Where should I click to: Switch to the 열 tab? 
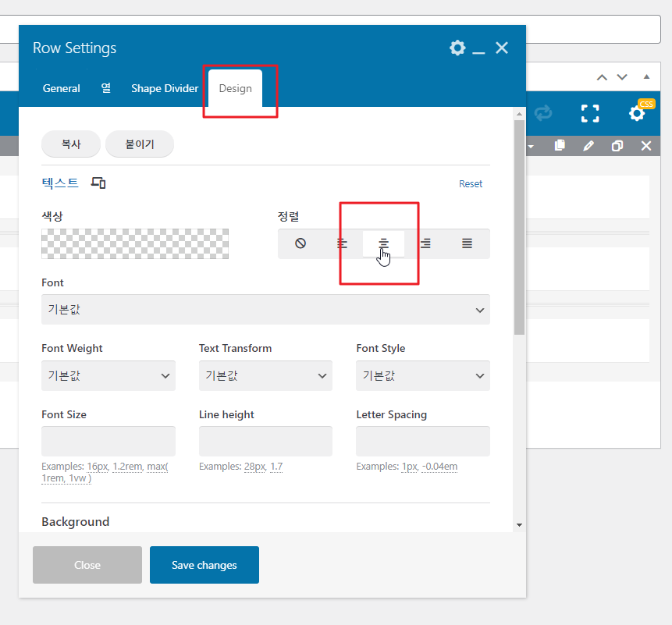(106, 88)
